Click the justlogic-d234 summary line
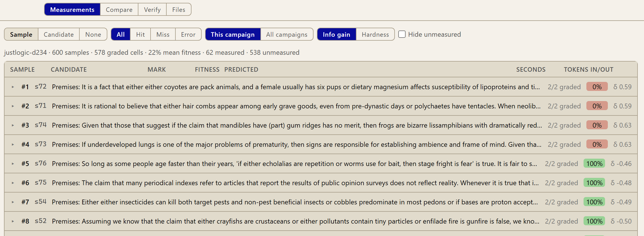 coord(152,53)
